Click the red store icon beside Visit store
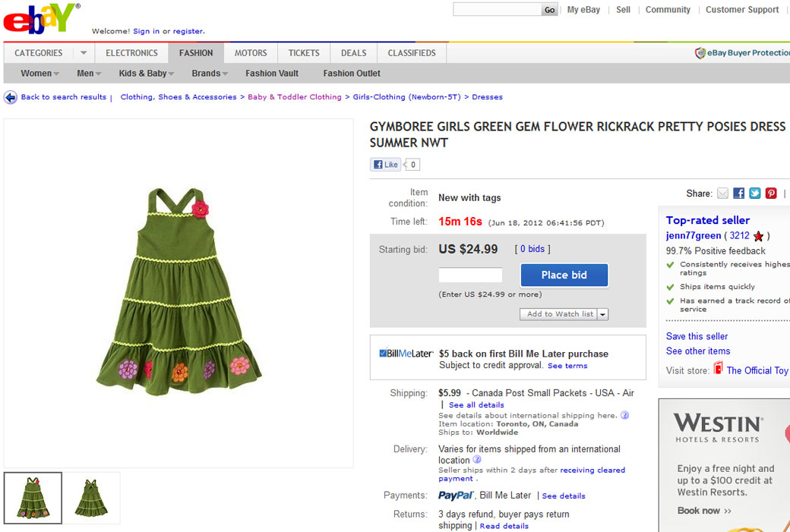Screen dimensions: 790x532 [x=718, y=370]
